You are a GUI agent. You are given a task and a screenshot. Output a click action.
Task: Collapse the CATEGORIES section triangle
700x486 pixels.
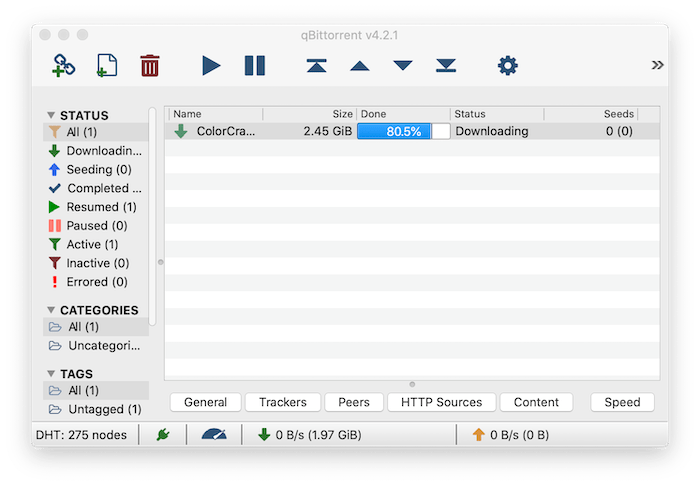(x=51, y=310)
